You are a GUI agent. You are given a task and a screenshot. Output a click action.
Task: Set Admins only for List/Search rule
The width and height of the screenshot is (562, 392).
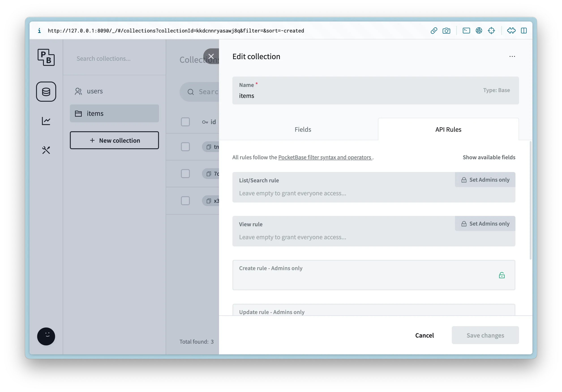485,180
